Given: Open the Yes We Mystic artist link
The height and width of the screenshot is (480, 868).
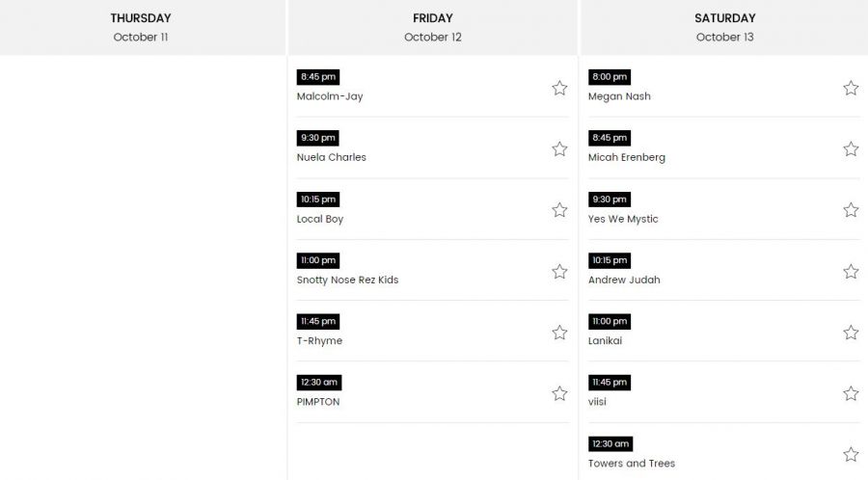Looking at the screenshot, I should (x=623, y=219).
